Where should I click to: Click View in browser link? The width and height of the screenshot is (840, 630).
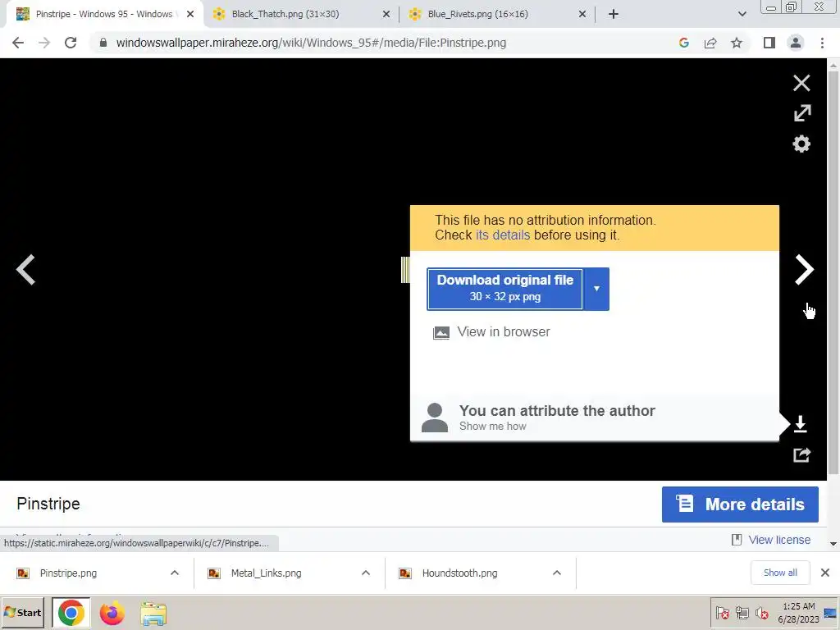[504, 332]
